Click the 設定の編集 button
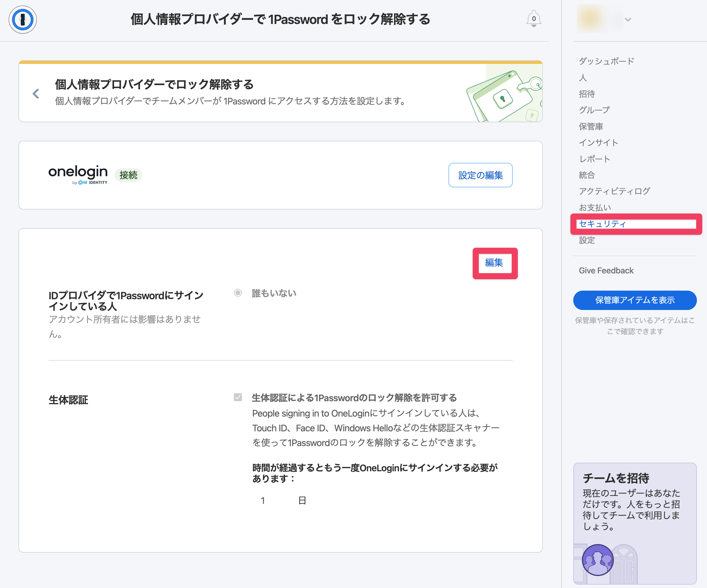Viewport: 707px width, 588px height. pos(480,175)
